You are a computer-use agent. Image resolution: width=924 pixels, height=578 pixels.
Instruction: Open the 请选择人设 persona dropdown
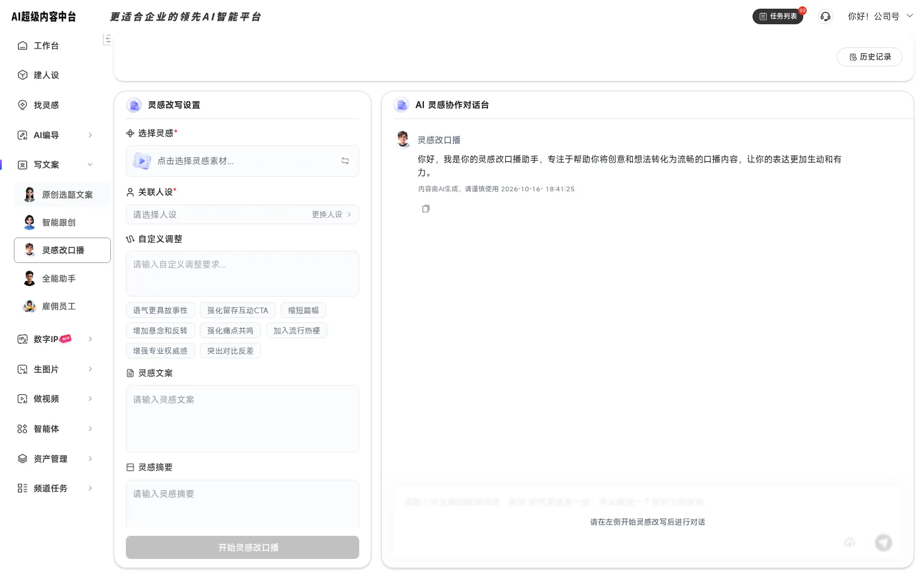coord(243,214)
